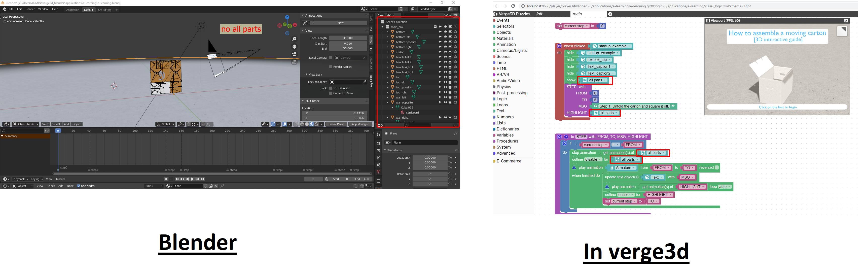Pick lock object with the eyedropper icon

click(364, 82)
